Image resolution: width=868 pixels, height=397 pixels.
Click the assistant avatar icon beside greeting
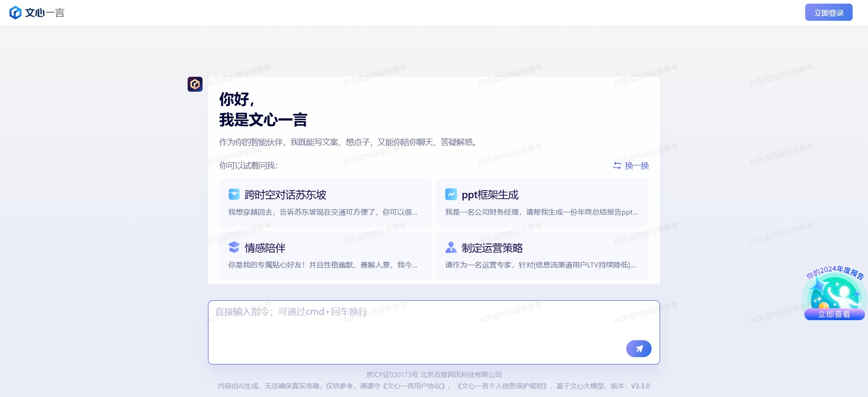tap(195, 84)
